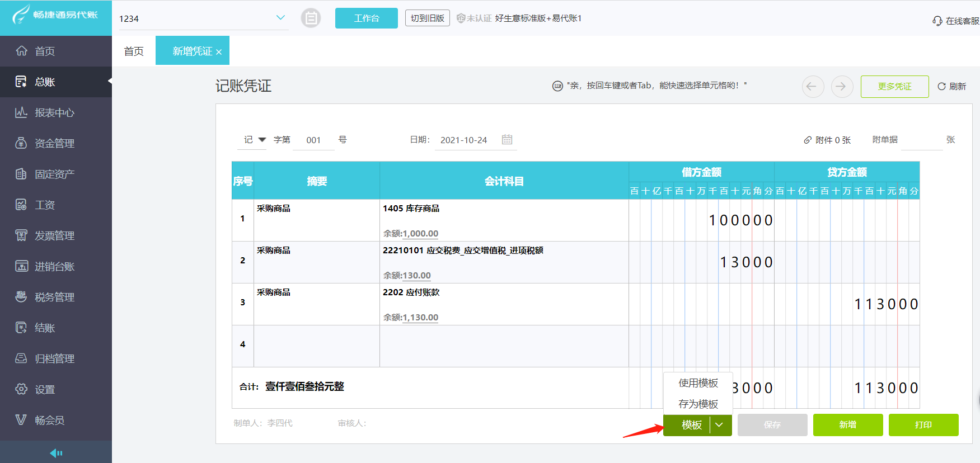Choose 存为模板 from the popup menu
The height and width of the screenshot is (463, 980).
point(698,404)
